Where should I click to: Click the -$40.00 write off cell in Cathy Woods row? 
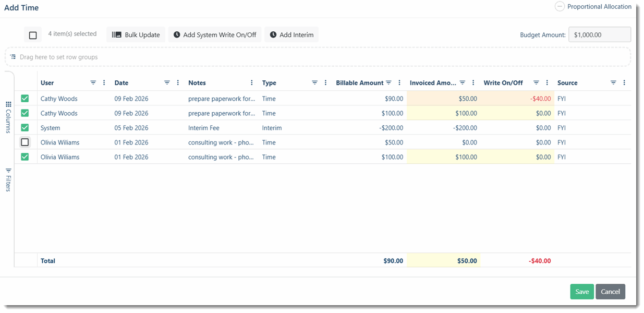coord(517,99)
